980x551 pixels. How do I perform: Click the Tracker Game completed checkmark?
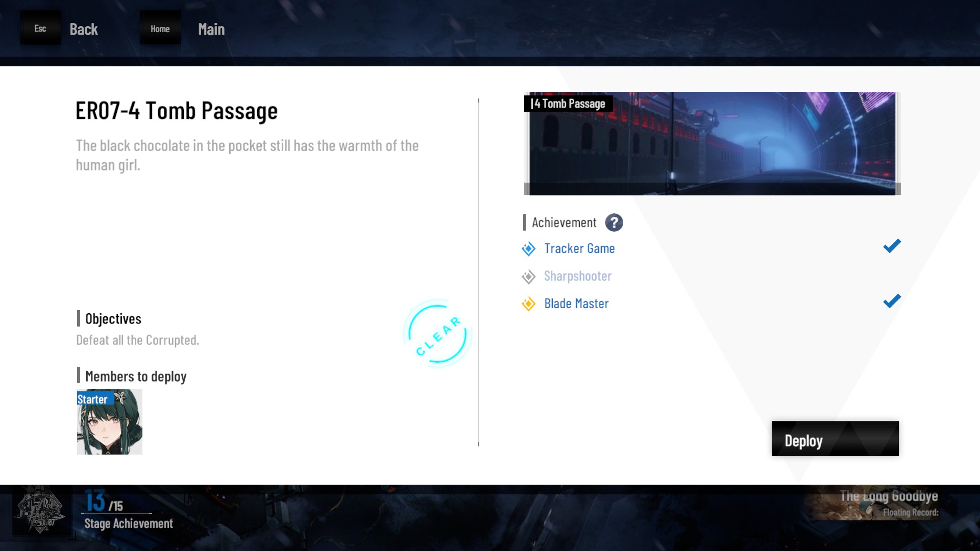pyautogui.click(x=892, y=246)
